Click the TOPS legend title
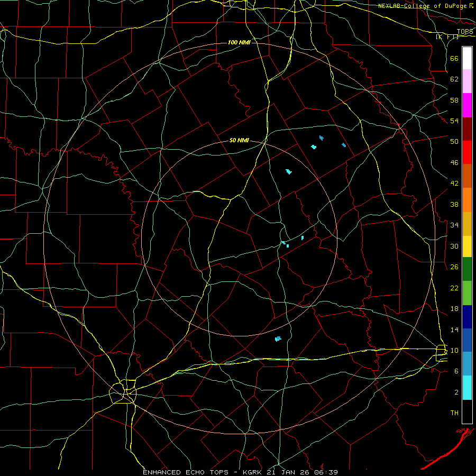The width and height of the screenshot is (476, 476). 465,32
